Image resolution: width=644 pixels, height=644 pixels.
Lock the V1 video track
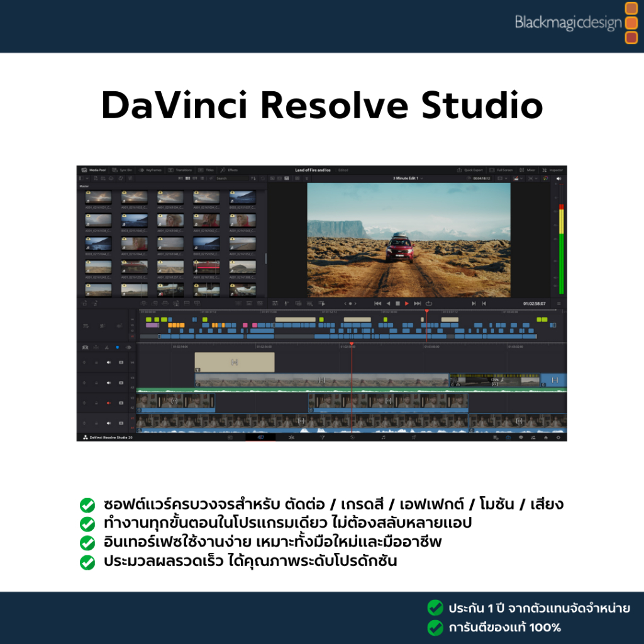96,423
